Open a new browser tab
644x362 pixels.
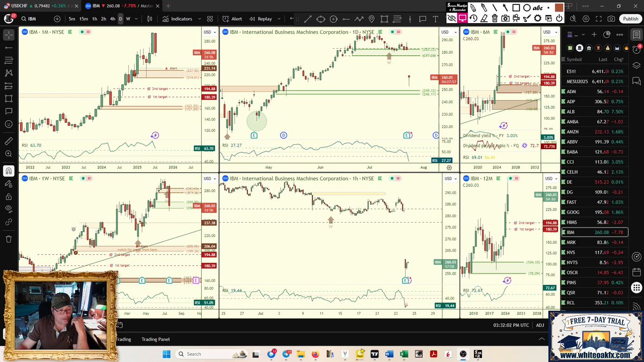(168, 5)
